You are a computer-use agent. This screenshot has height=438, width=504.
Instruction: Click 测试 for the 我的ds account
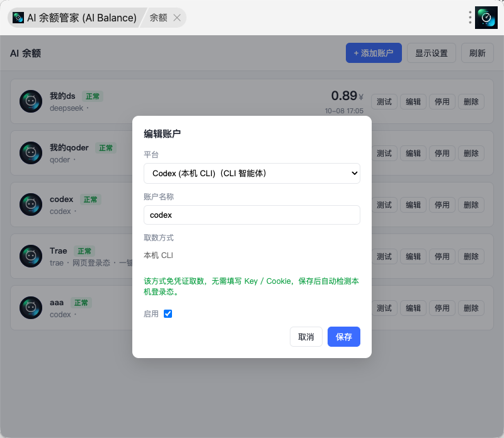tap(384, 102)
